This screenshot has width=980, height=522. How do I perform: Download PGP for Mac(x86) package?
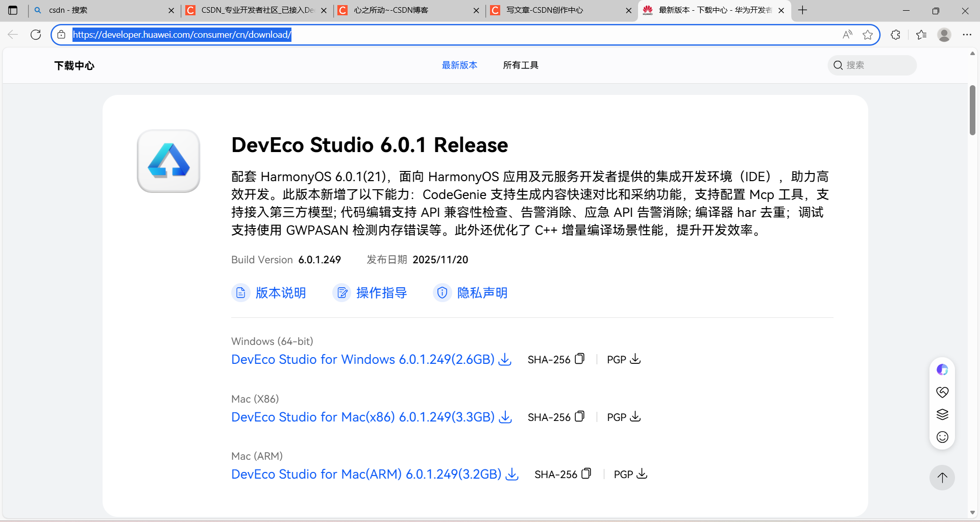tap(635, 416)
